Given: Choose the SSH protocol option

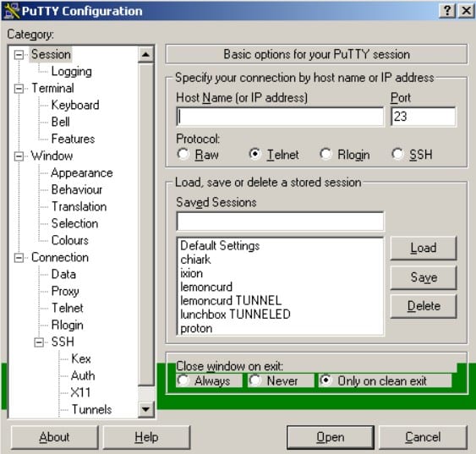Looking at the screenshot, I should coord(397,154).
